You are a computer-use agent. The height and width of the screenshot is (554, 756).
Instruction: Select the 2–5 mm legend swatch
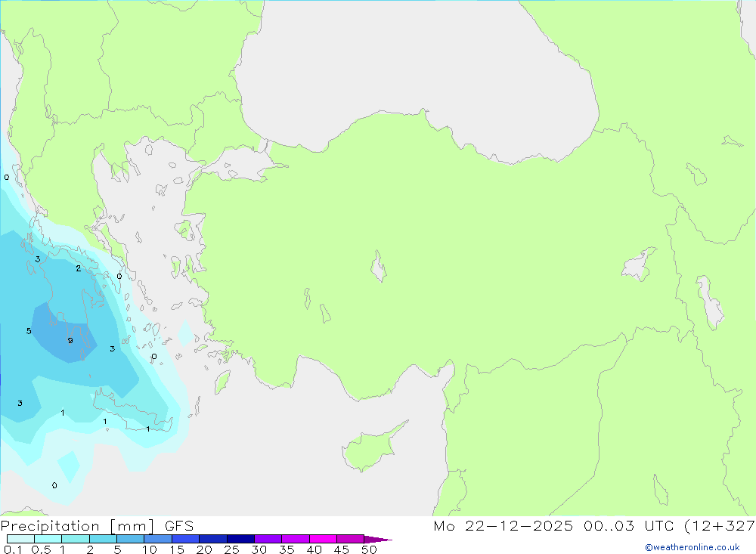tap(103, 539)
